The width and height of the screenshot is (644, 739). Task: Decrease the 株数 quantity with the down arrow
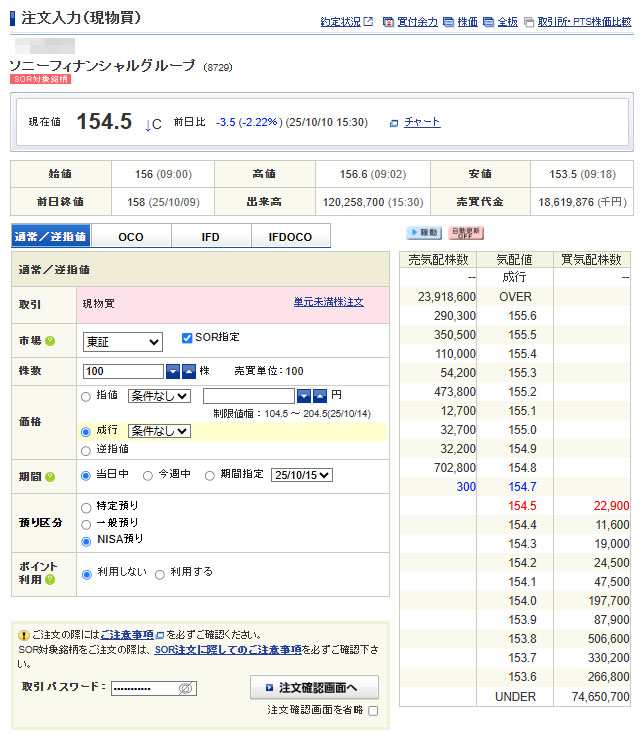pyautogui.click(x=173, y=371)
